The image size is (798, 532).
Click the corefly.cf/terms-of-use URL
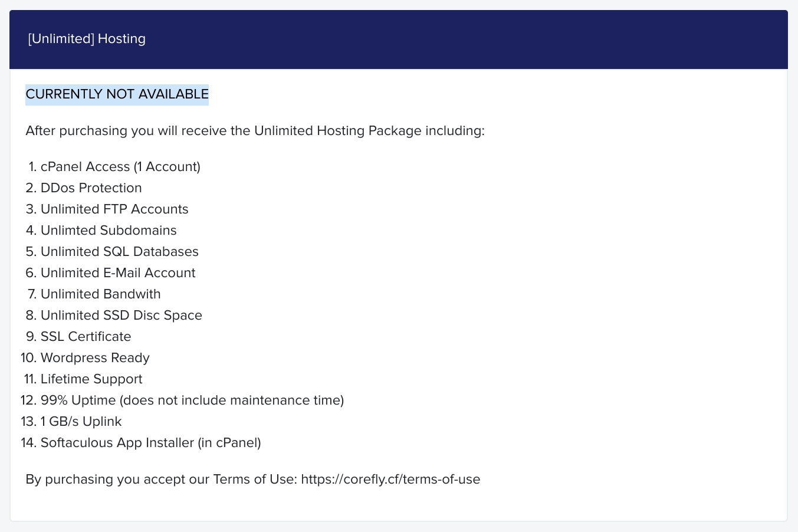[390, 480]
